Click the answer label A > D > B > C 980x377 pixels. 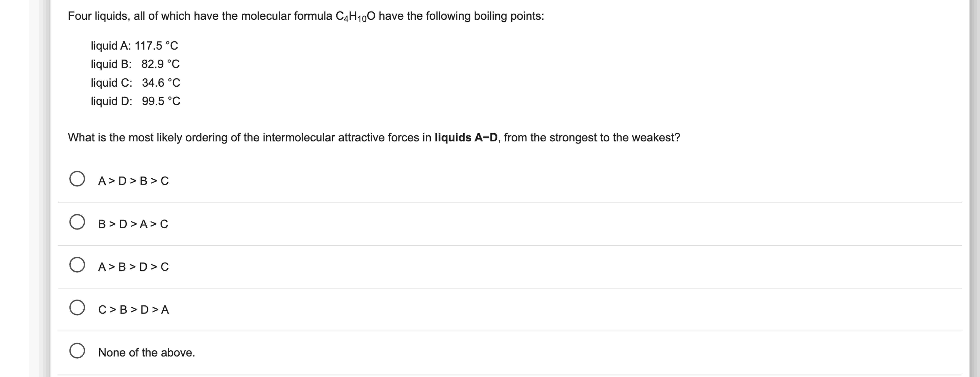133,181
